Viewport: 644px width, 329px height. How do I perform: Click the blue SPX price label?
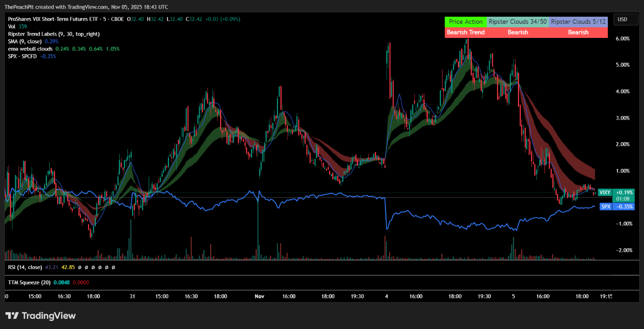point(606,206)
